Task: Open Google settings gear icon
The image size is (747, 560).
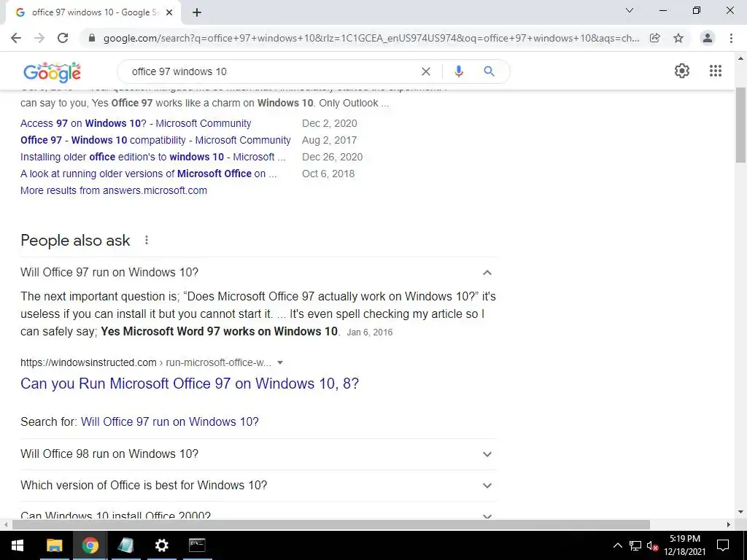Action: click(682, 71)
